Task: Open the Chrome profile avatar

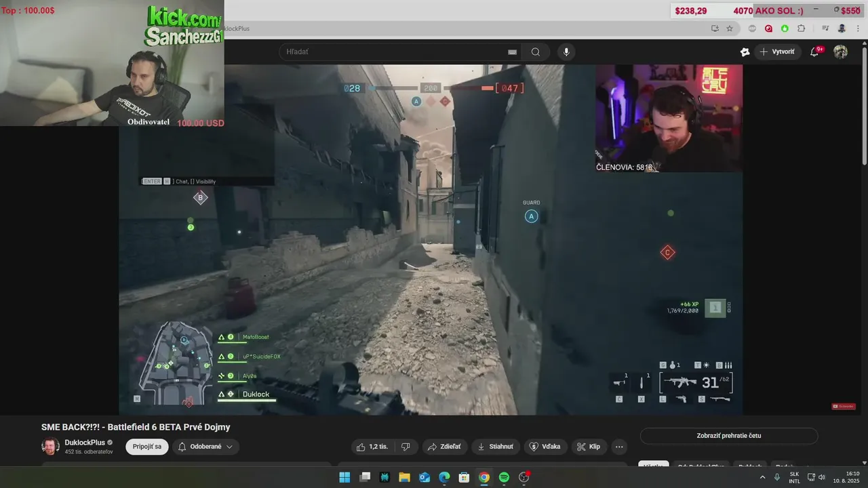Action: click(842, 28)
